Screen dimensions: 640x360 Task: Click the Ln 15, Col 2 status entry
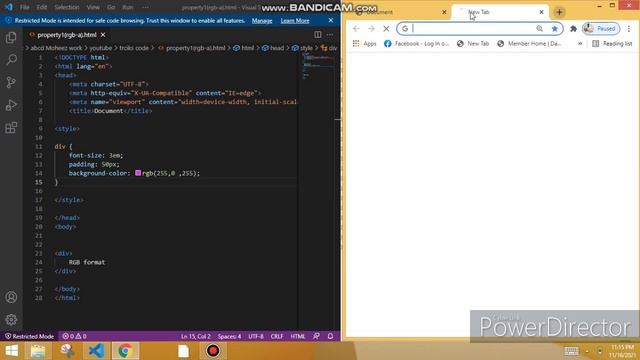[196, 336]
